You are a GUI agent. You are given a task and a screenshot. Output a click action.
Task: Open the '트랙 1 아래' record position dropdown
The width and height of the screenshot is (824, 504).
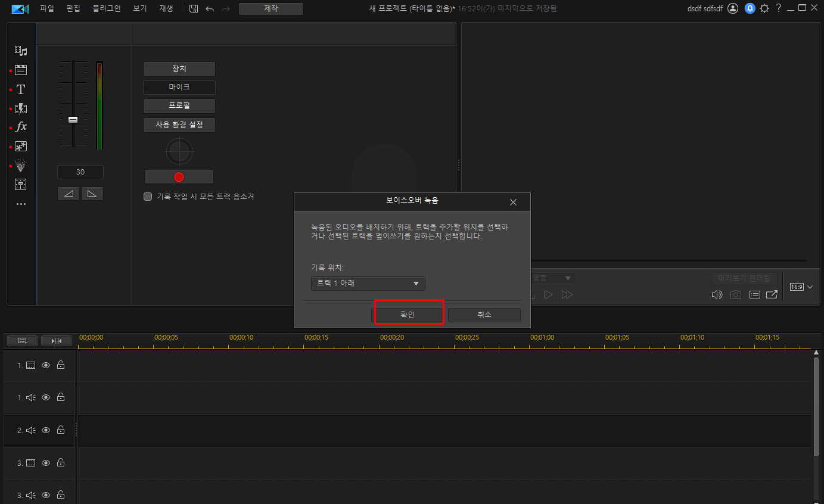point(368,284)
